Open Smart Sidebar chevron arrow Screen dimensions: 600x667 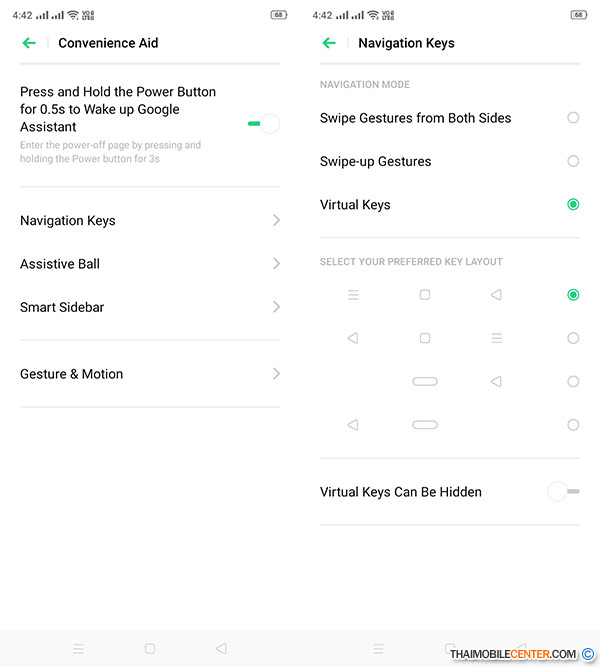[276, 307]
